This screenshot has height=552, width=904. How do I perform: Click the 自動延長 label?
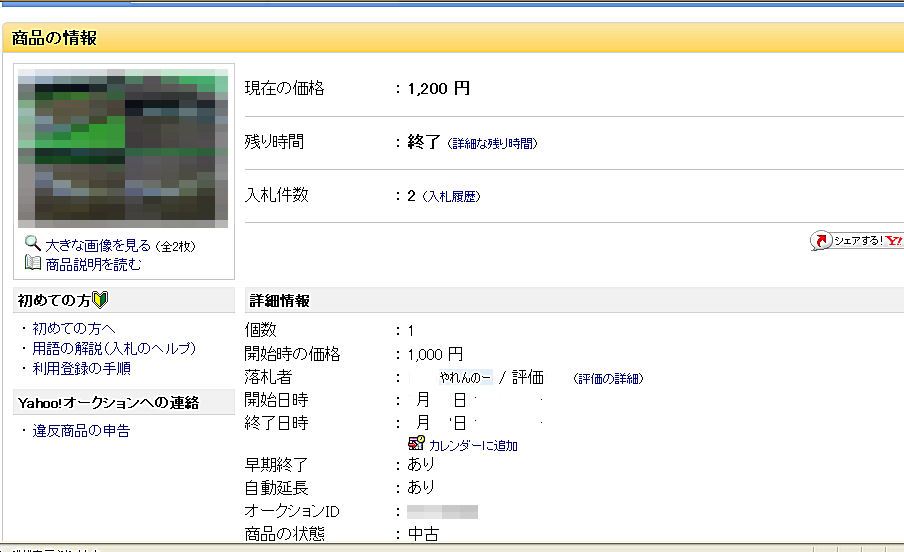[276, 488]
